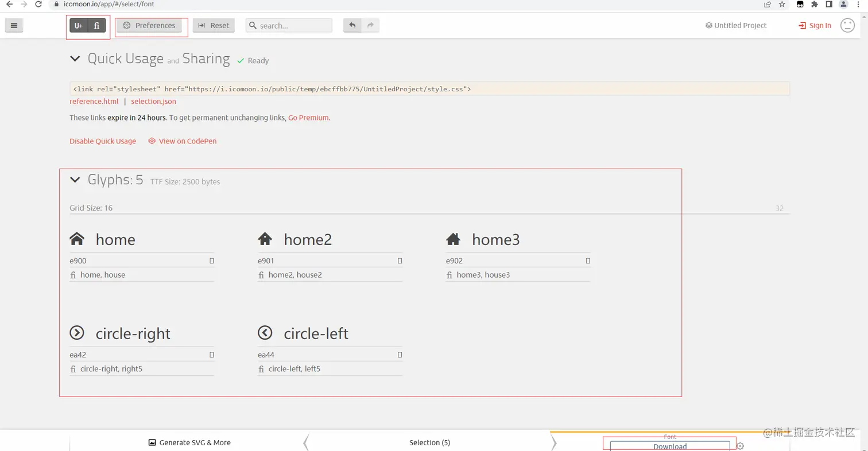Click the character box beside ea44
The image size is (868, 451).
(x=400, y=355)
